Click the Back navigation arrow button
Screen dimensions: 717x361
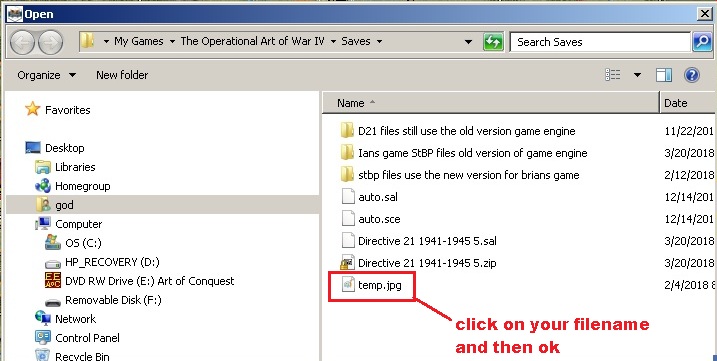(x=22, y=42)
